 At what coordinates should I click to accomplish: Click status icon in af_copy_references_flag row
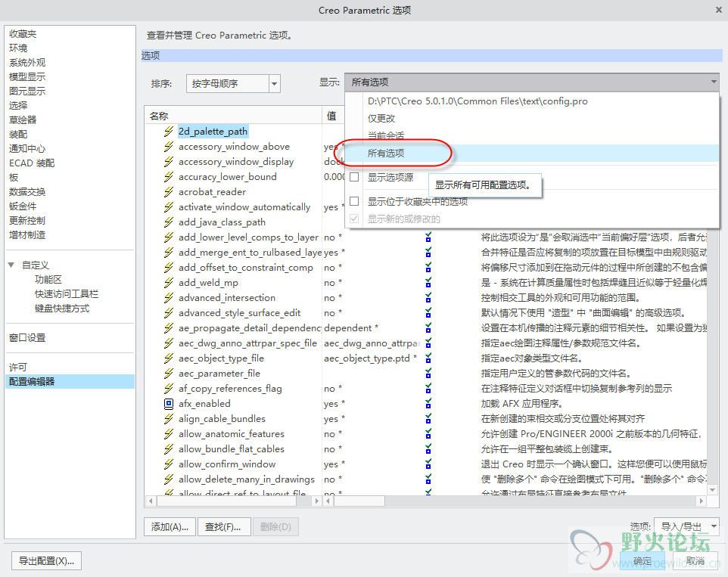[428, 388]
